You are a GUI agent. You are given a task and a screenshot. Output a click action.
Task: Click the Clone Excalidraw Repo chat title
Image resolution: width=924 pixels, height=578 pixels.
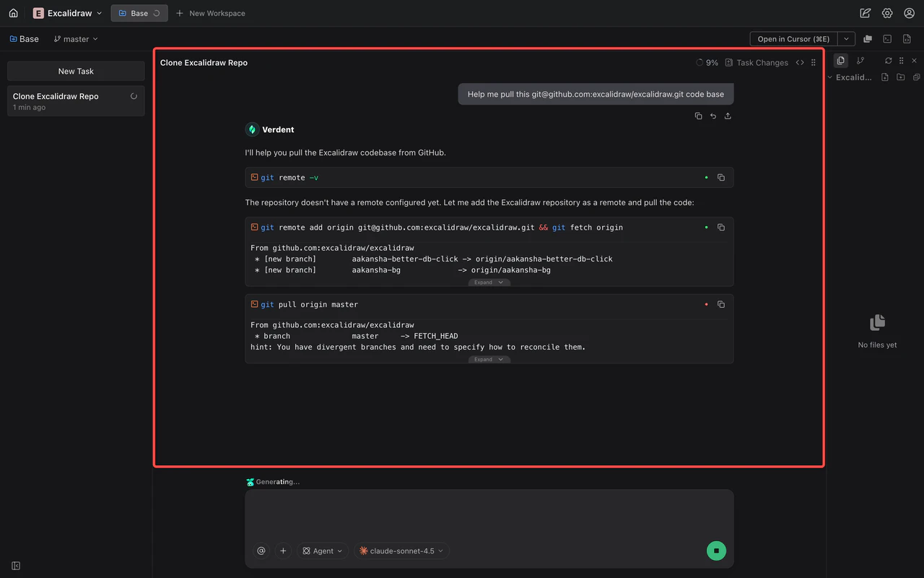(x=204, y=63)
